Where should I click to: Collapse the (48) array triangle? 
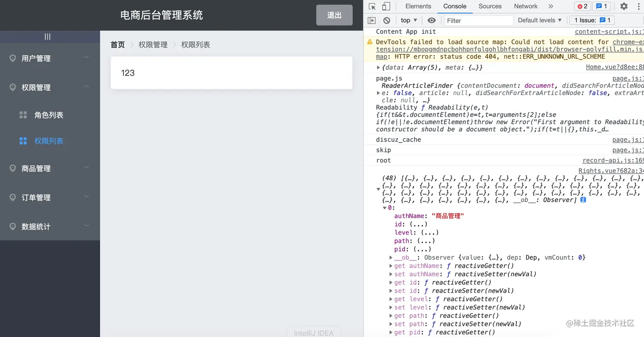pyautogui.click(x=378, y=189)
